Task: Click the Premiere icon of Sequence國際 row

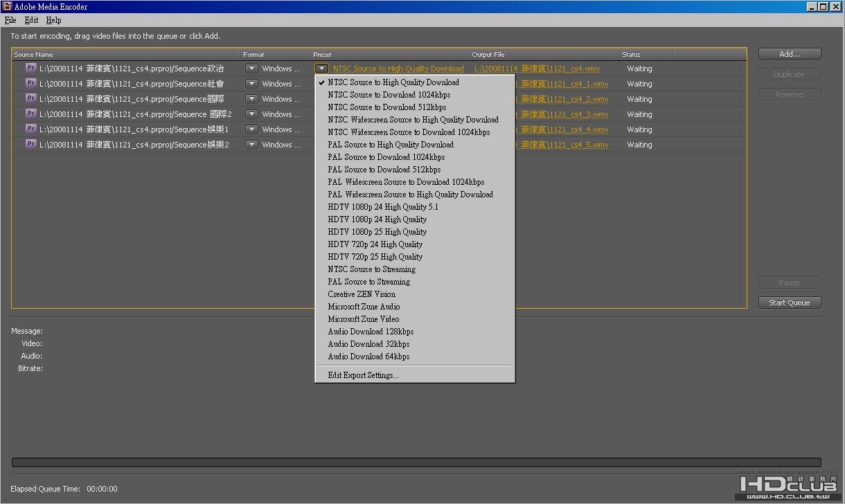Action: (30, 98)
